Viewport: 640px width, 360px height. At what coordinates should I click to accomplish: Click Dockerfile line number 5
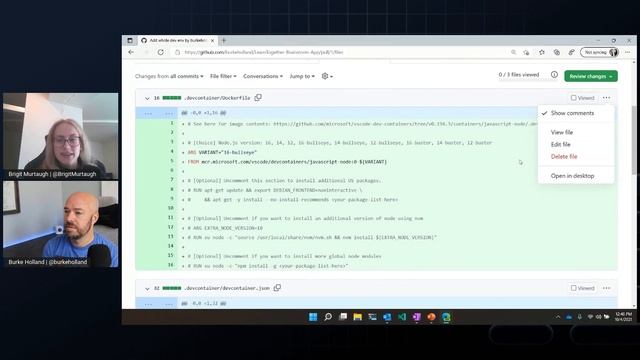click(x=172, y=161)
